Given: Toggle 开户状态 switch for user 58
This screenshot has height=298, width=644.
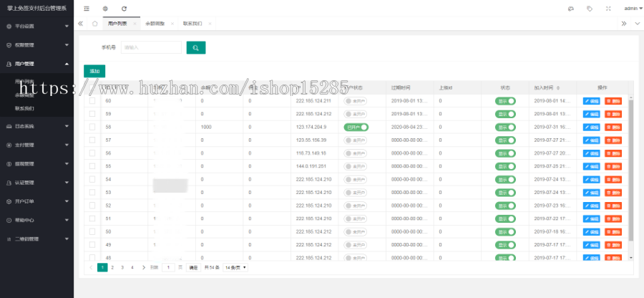Looking at the screenshot, I should click(356, 127).
